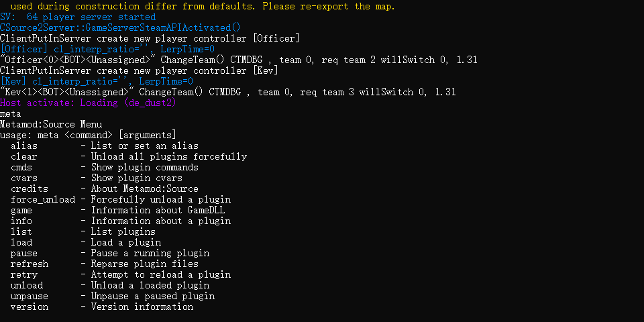
Task: Click the 'cmds' command entry
Action: (x=21, y=167)
